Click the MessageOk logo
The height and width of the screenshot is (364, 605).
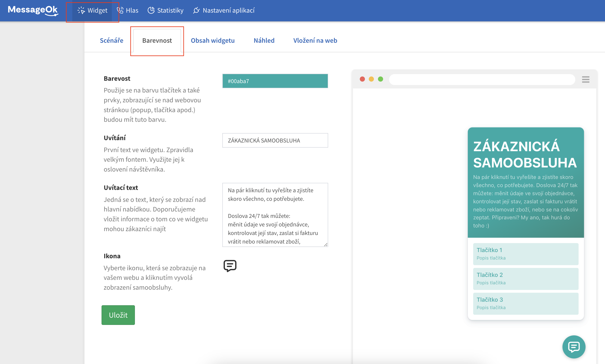(x=33, y=10)
